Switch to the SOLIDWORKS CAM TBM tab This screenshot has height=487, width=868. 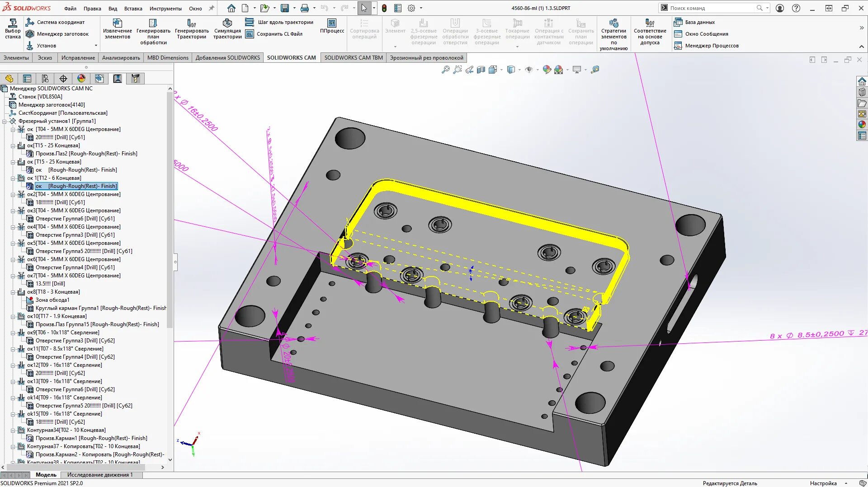point(353,57)
